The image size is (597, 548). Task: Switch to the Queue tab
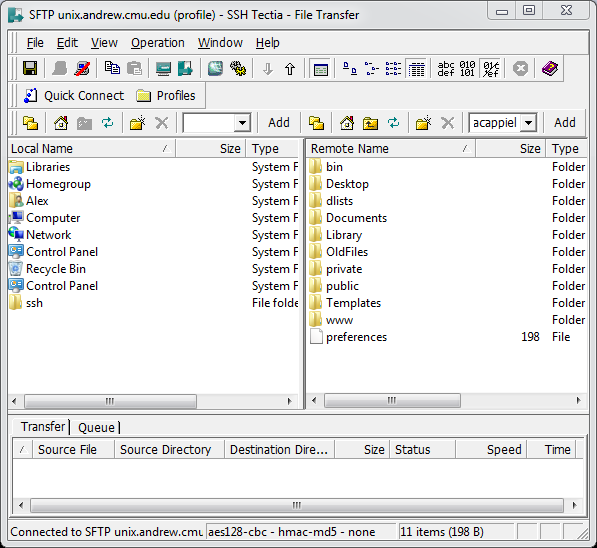tap(96, 427)
